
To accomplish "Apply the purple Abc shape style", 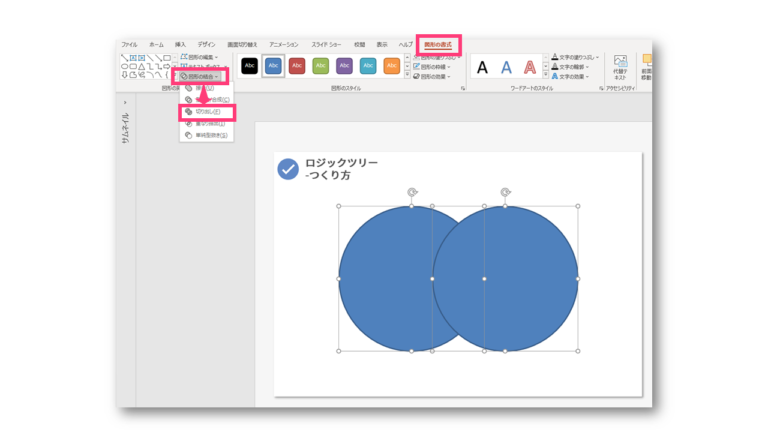I will pos(344,66).
